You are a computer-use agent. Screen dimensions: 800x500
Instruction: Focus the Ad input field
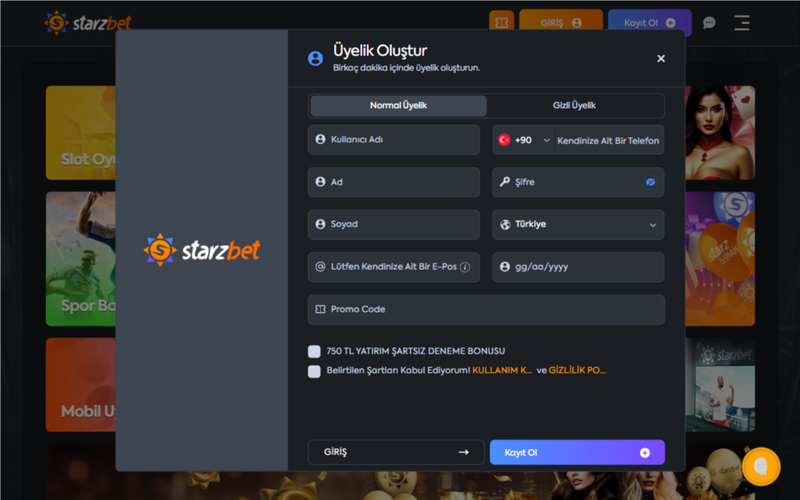(x=394, y=182)
